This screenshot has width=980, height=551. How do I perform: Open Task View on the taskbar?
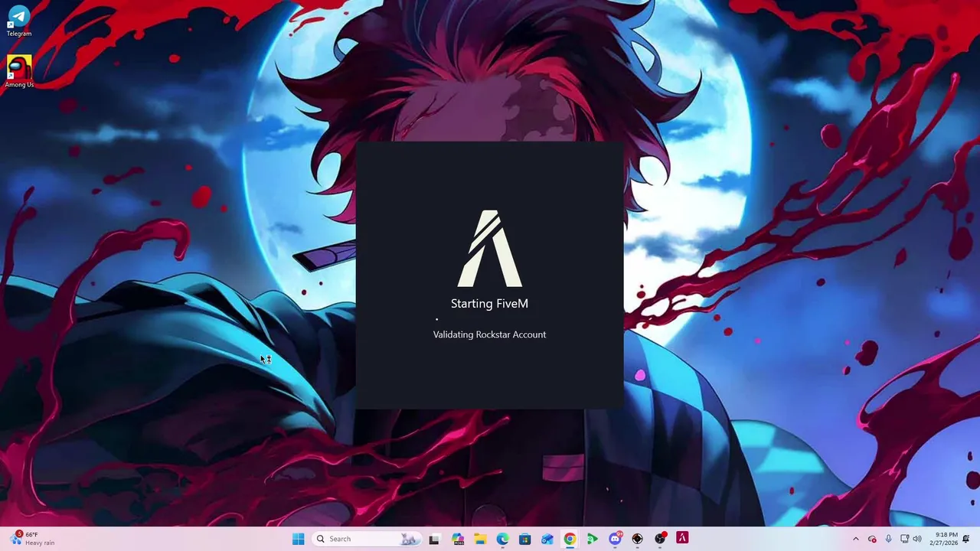[x=434, y=539]
